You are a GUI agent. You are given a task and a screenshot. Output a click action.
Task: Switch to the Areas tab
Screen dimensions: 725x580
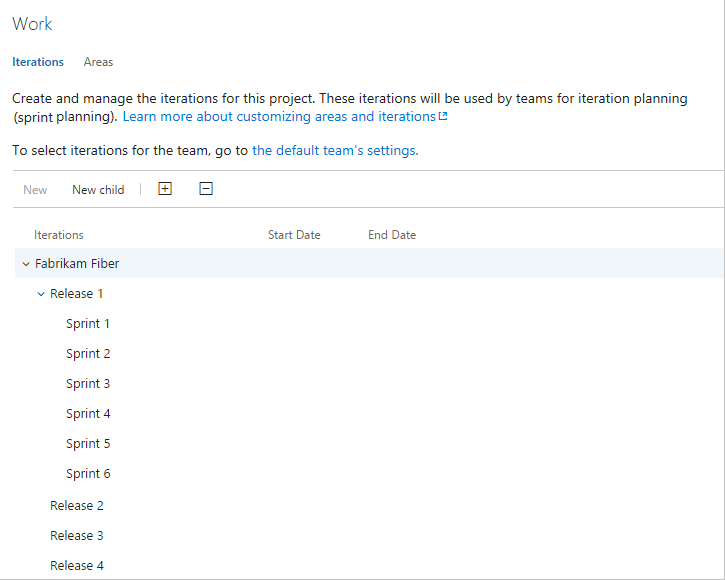click(98, 62)
